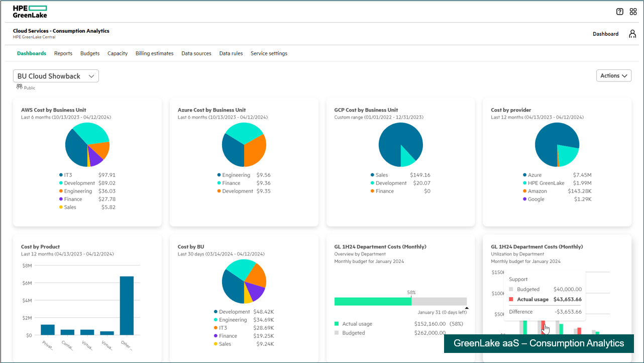Click Development legend swatch in AWS chart
The image size is (644, 363).
point(61,183)
